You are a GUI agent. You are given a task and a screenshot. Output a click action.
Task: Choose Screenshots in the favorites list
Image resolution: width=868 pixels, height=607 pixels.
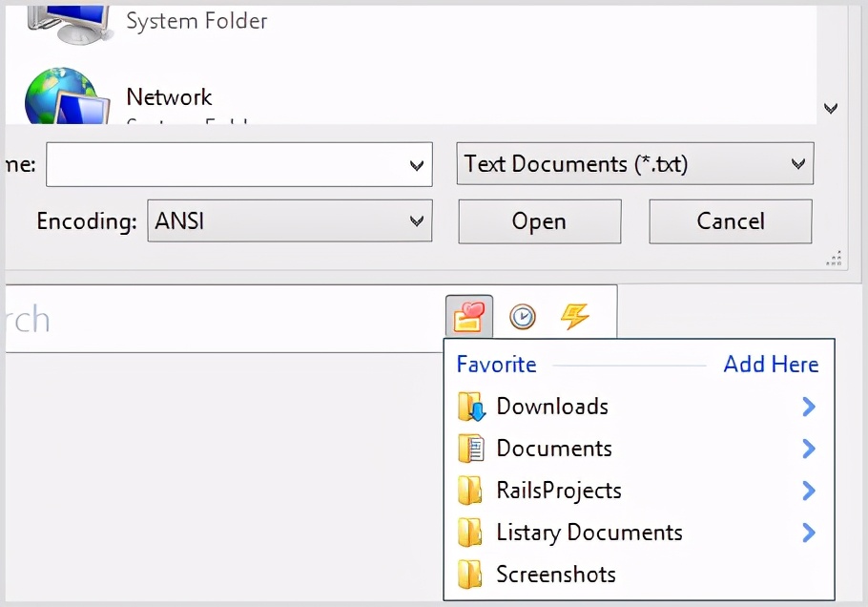coord(556,575)
